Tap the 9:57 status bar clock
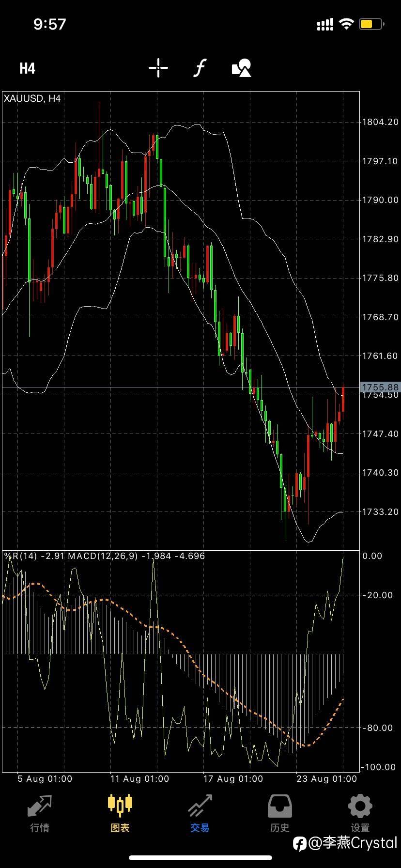 click(49, 24)
